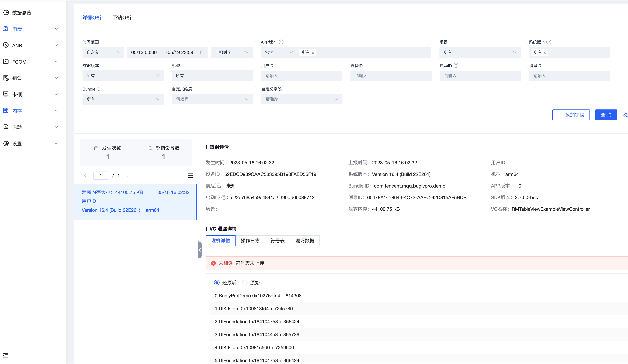Go to next page arrow in list

(x=128, y=175)
